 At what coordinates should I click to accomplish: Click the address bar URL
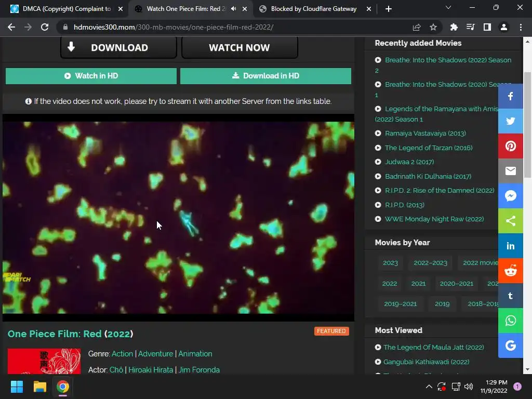tap(174, 27)
